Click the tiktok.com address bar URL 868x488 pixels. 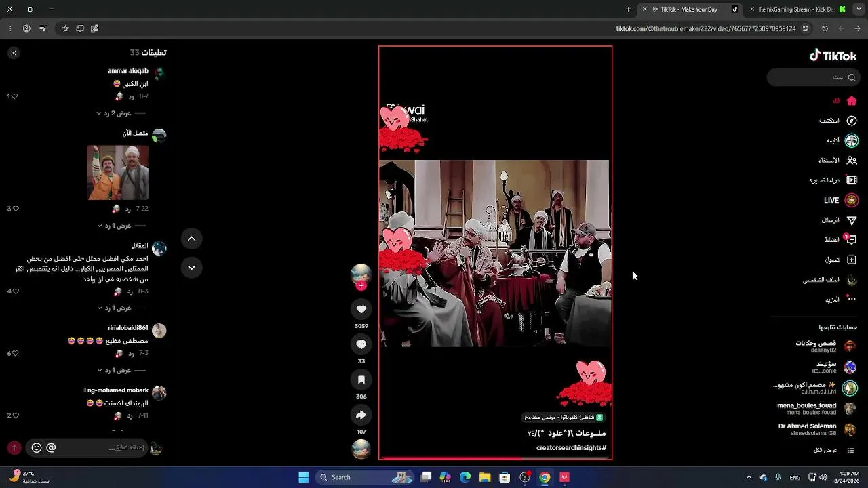point(705,28)
